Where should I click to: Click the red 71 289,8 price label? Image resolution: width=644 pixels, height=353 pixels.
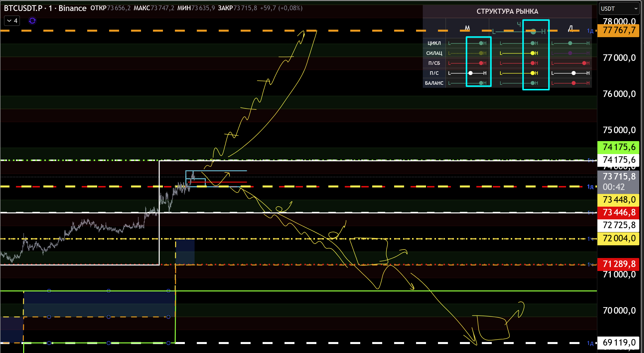pos(618,264)
